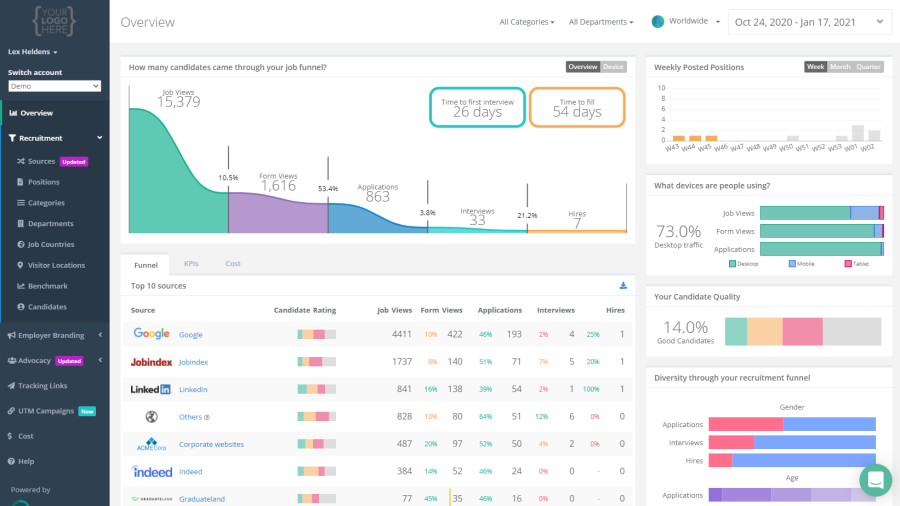Switch funnel chart to Device mode

click(x=613, y=67)
